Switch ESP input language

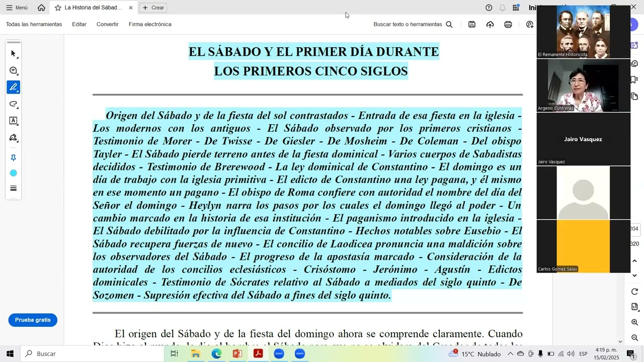pyautogui.click(x=583, y=353)
